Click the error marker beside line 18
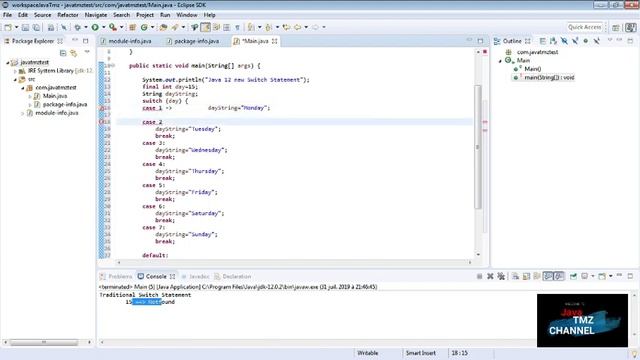This screenshot has height=360, width=640. [x=101, y=122]
